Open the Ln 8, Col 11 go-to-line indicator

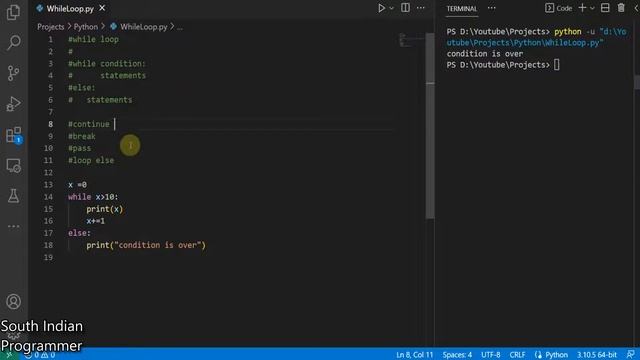click(x=414, y=355)
